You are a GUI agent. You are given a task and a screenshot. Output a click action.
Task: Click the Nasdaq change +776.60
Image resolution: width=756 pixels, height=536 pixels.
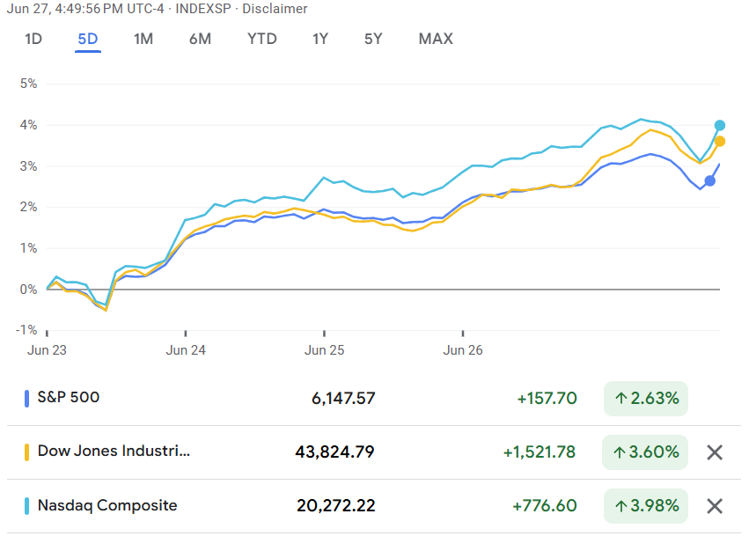(545, 505)
